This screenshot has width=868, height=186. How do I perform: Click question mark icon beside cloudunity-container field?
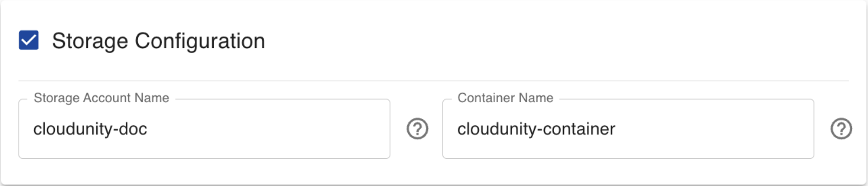point(841,129)
